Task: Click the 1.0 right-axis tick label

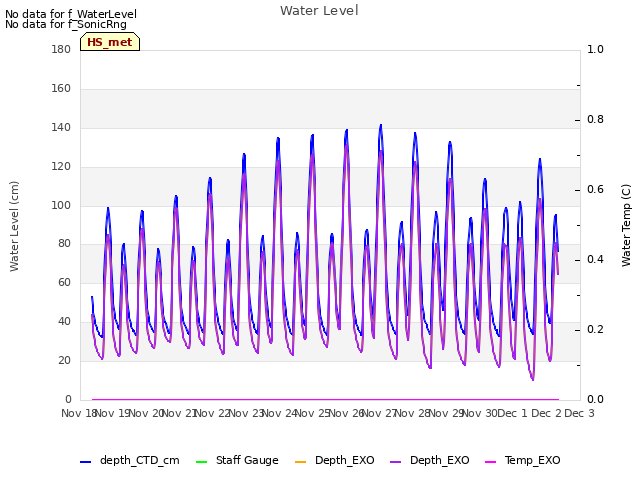Action: 595,49
